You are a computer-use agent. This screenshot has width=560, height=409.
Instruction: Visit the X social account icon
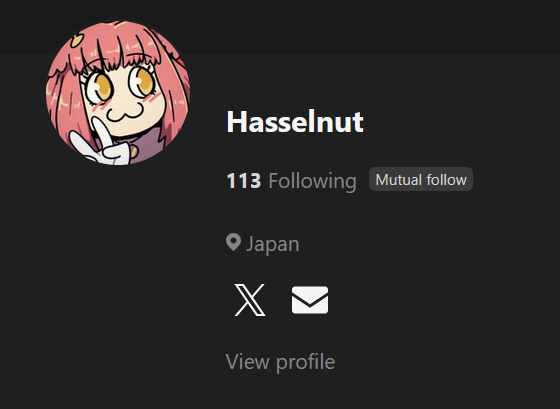(250, 300)
